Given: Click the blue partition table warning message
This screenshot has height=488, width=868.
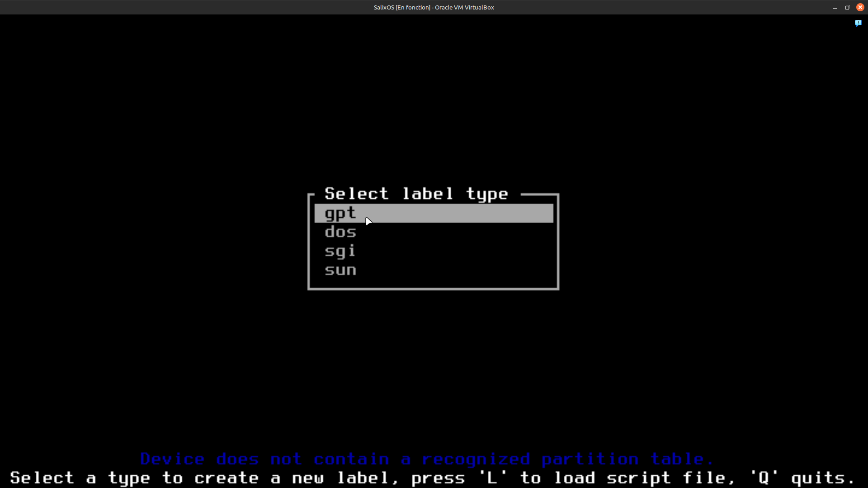Looking at the screenshot, I should [427, 459].
